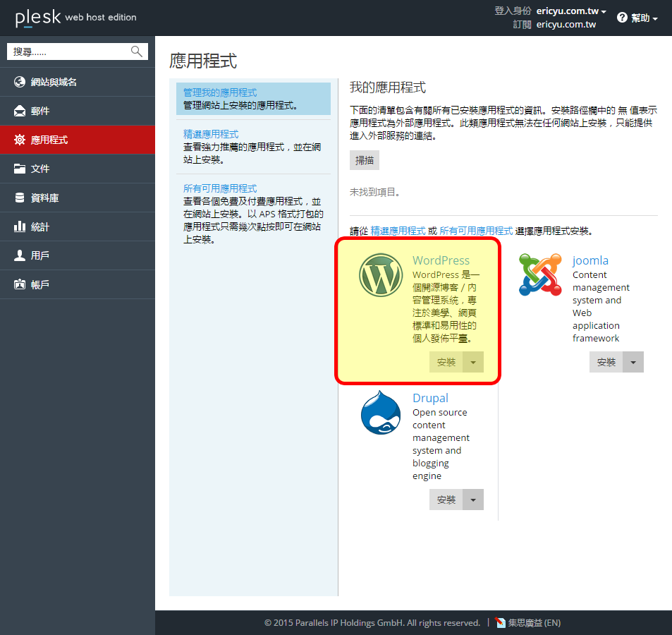Open 郵件 in sidebar
The width and height of the screenshot is (672, 635).
tap(78, 111)
